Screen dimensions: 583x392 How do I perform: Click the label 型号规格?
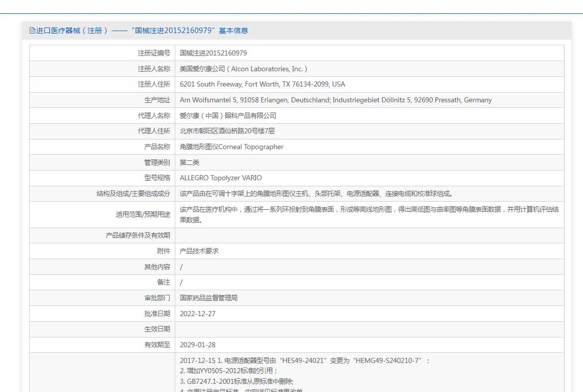click(x=157, y=178)
